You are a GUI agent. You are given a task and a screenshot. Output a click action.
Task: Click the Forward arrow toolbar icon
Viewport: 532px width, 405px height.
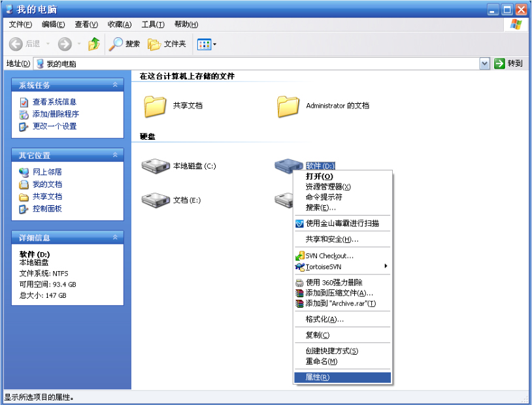point(65,44)
